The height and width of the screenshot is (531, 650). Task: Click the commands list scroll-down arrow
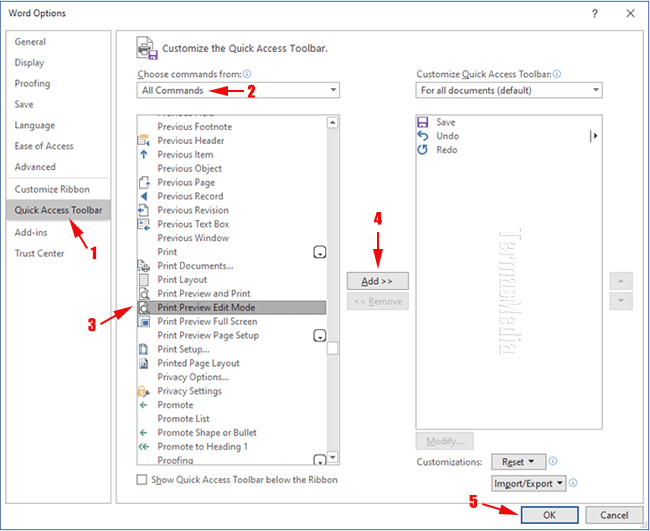point(332,457)
